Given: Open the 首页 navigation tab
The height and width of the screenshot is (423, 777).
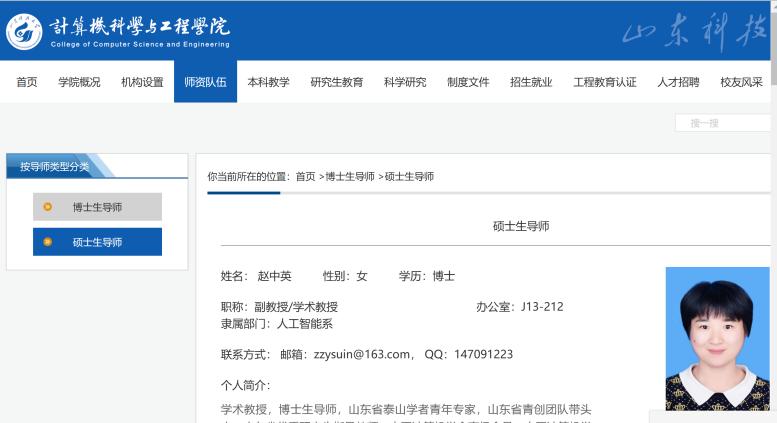Looking at the screenshot, I should [27, 82].
